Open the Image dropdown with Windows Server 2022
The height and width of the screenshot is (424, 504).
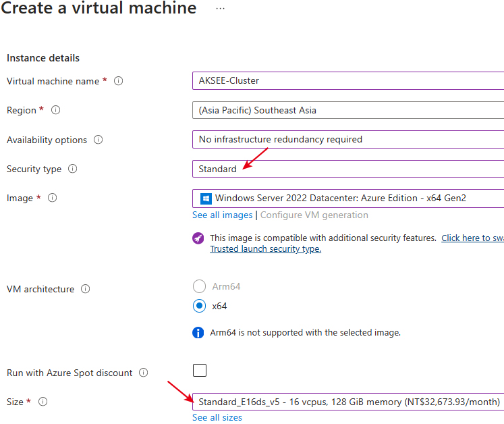point(348,198)
